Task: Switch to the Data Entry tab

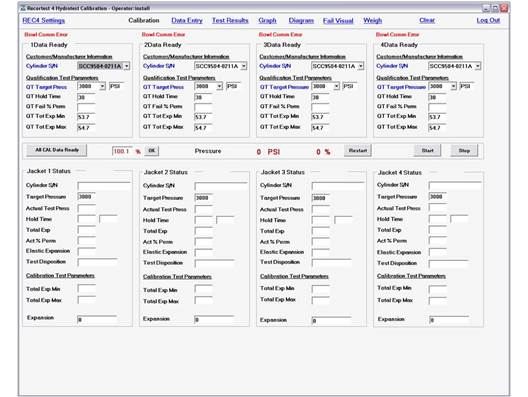Action: 187,20
